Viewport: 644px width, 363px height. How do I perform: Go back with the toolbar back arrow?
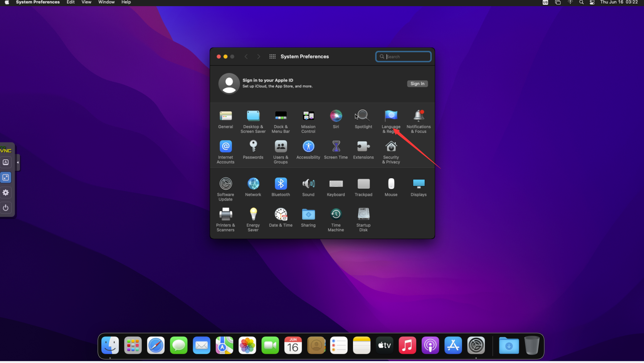(x=246, y=57)
